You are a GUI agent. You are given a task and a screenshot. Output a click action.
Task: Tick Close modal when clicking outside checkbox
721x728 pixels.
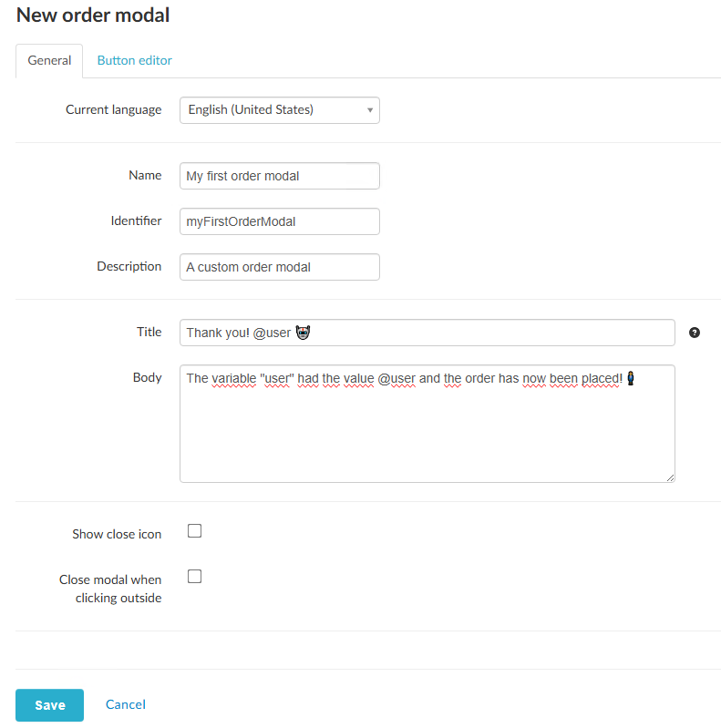194,576
